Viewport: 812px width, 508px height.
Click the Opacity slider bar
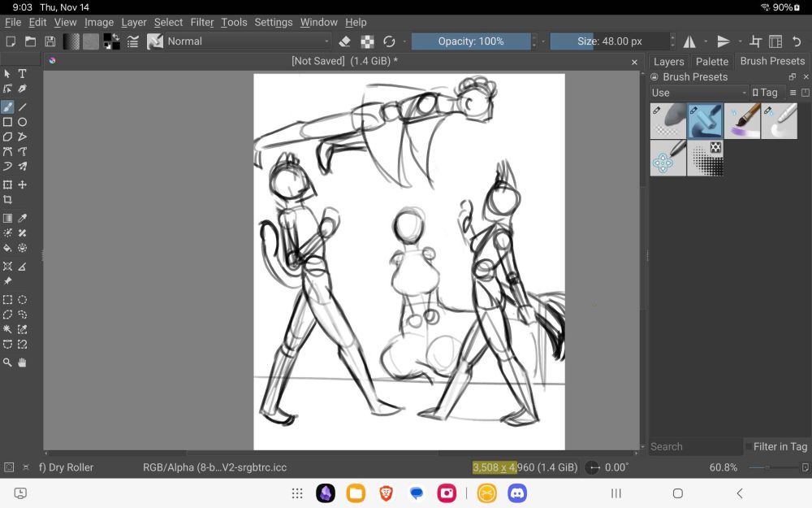click(x=471, y=41)
